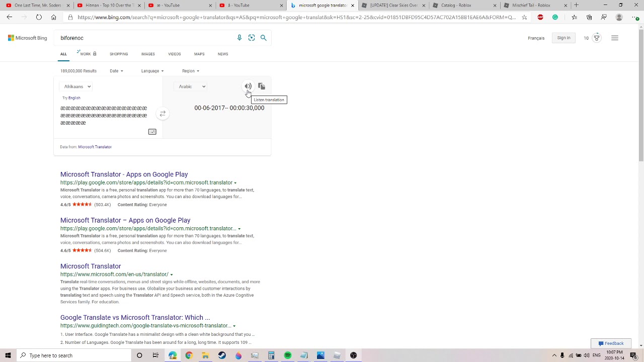Click the Sign in button
Screen dimensions: 644x362
(x=563, y=38)
